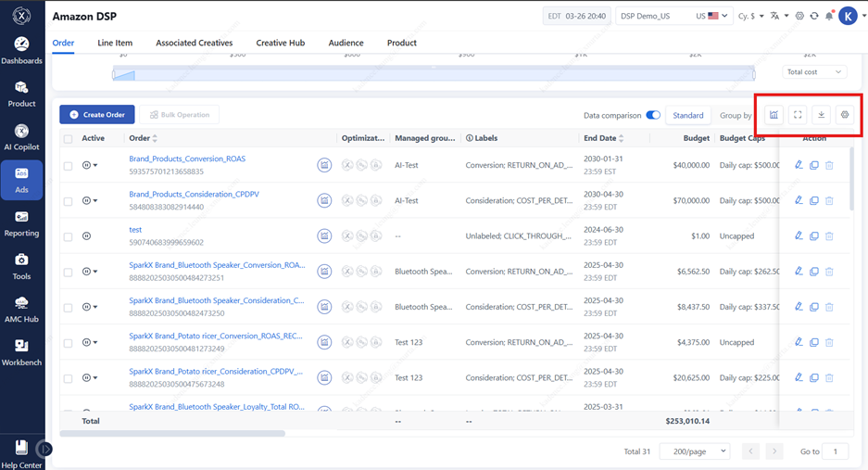The image size is (868, 470).
Task: Open table column settings gear icon
Action: (845, 115)
